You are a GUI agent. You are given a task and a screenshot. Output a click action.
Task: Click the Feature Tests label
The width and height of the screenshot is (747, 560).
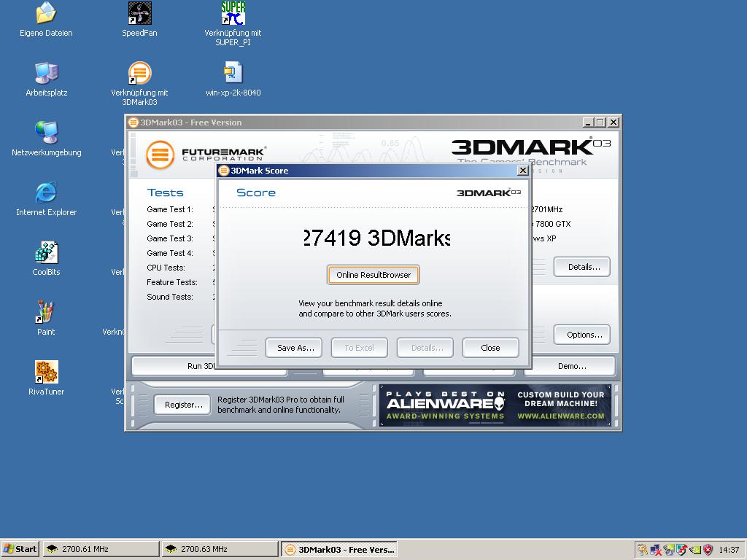point(172,282)
